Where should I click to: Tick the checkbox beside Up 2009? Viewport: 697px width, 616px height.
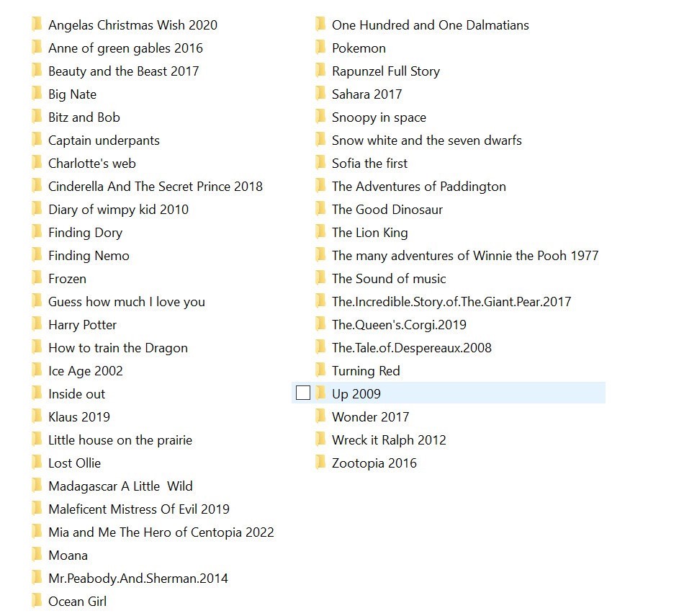[x=302, y=393]
